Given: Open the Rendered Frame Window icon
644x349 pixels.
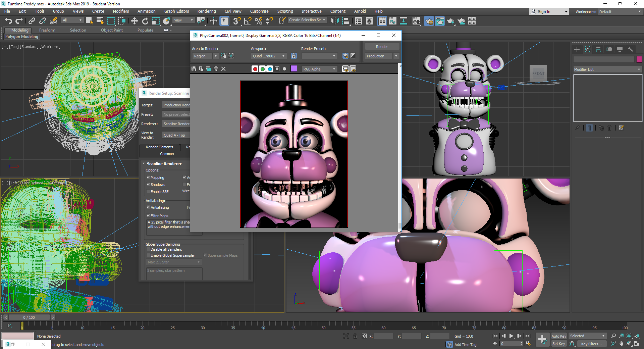Looking at the screenshot, I should 440,21.
